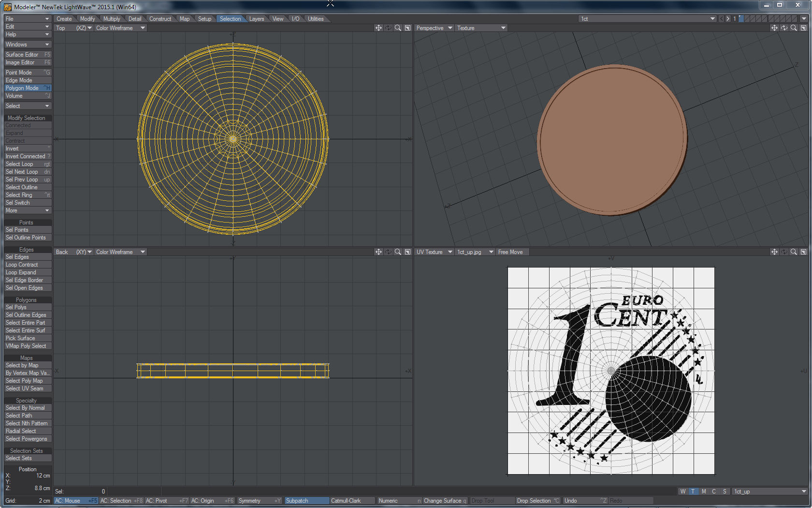The height and width of the screenshot is (508, 812).
Task: Open the Multiply tab
Action: pyautogui.click(x=112, y=19)
